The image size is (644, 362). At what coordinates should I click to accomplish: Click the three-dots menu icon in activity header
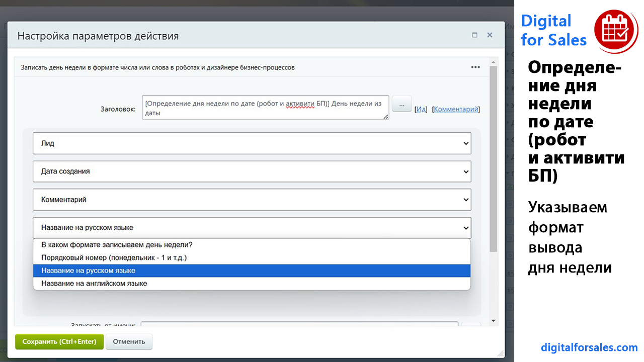coord(475,67)
